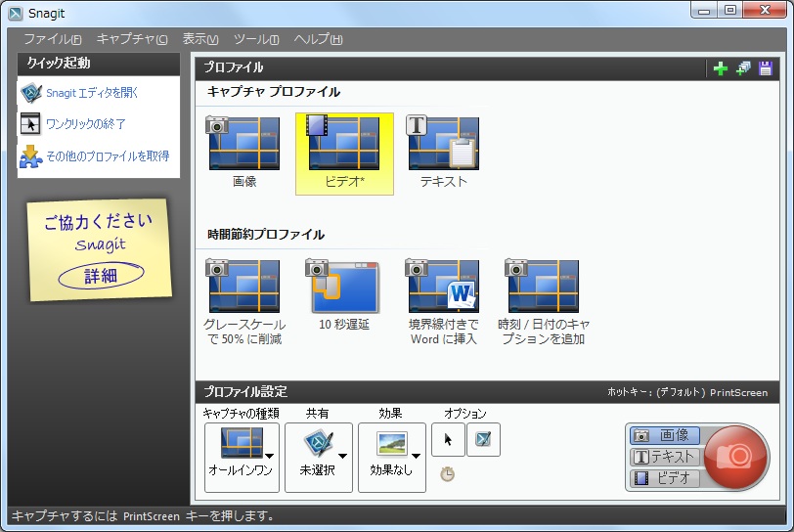Click その他のプロファイルを取得 link
Screen dimensions: 794x532
(x=108, y=156)
